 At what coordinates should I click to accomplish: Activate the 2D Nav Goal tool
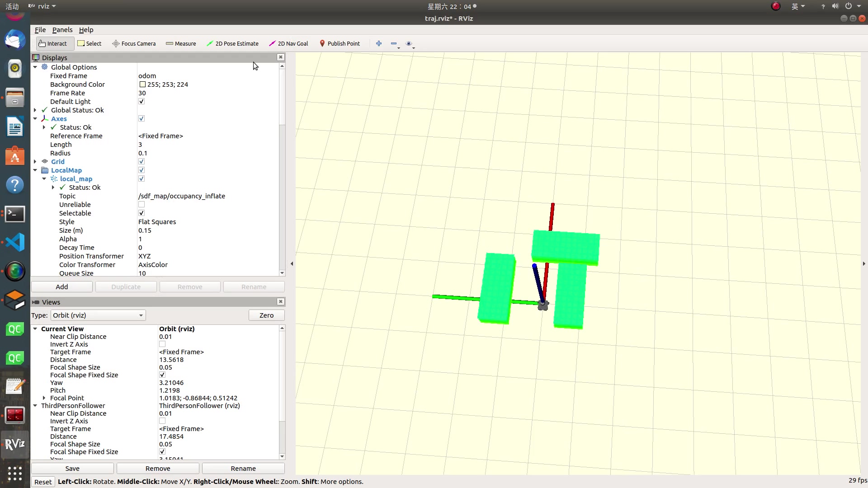pos(288,44)
